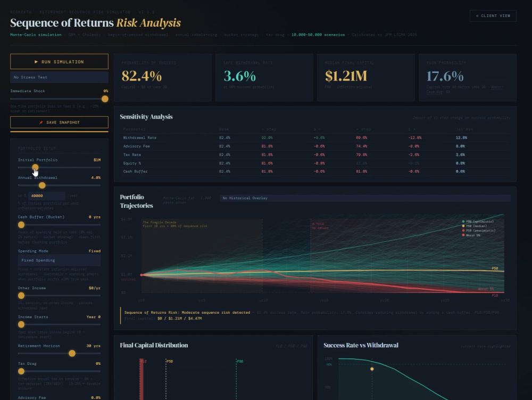The image size is (532, 400).
Task: Move the Initial Portfolio slider handle
Action: point(35,167)
